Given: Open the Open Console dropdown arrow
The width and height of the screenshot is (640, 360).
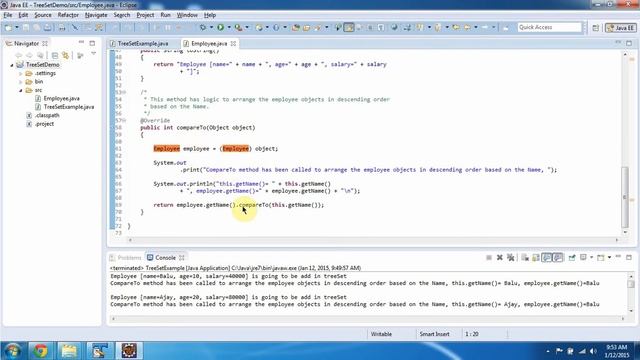Looking at the screenshot, I should click(609, 258).
